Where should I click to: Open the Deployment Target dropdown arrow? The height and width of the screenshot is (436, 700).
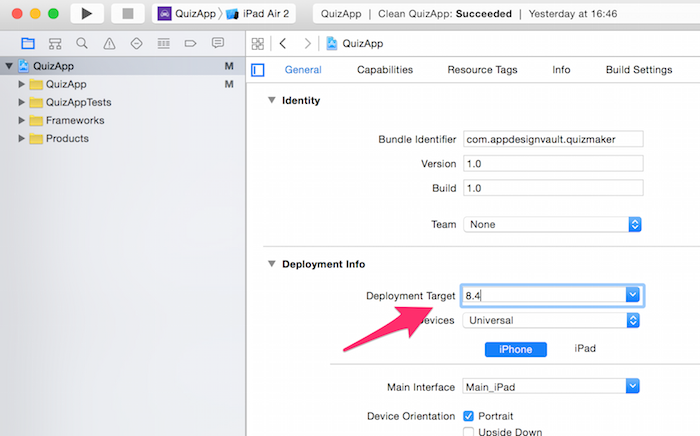633,295
